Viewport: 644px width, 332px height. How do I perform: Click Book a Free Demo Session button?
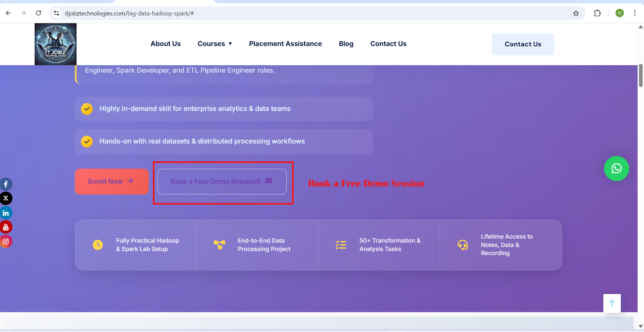[x=222, y=181]
